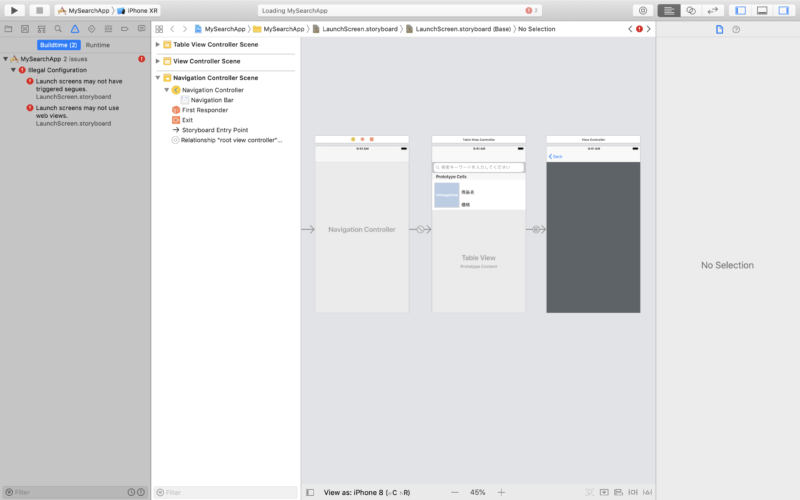Select the Navigation Controller on canvas

click(362, 229)
